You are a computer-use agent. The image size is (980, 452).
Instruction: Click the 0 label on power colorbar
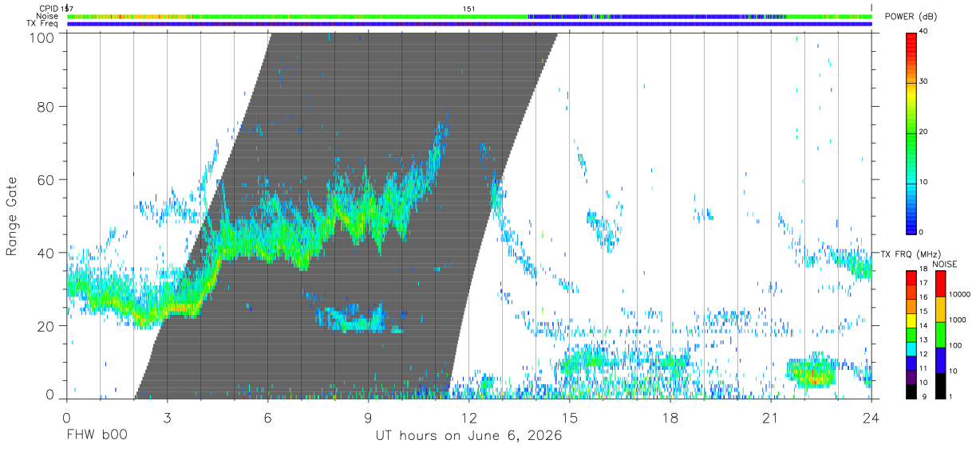point(922,232)
